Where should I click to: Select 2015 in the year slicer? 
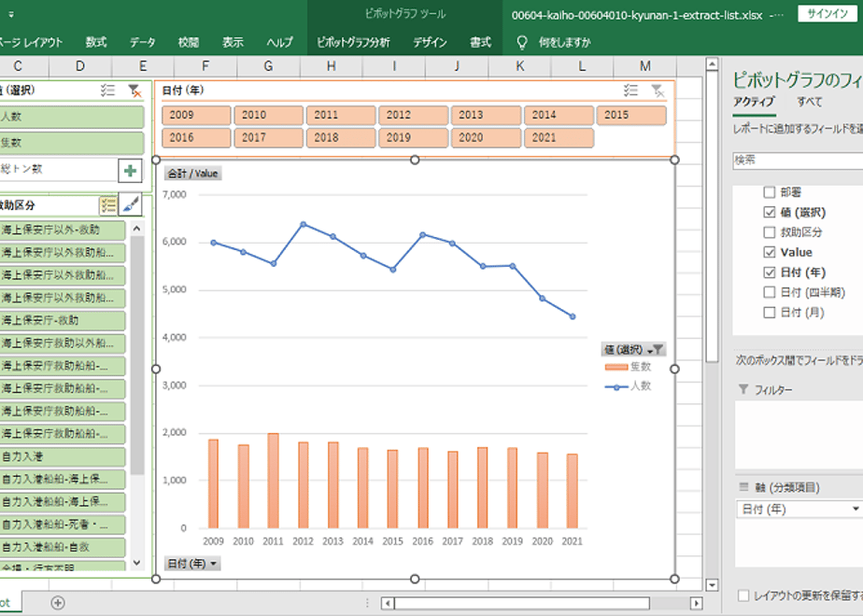click(631, 115)
